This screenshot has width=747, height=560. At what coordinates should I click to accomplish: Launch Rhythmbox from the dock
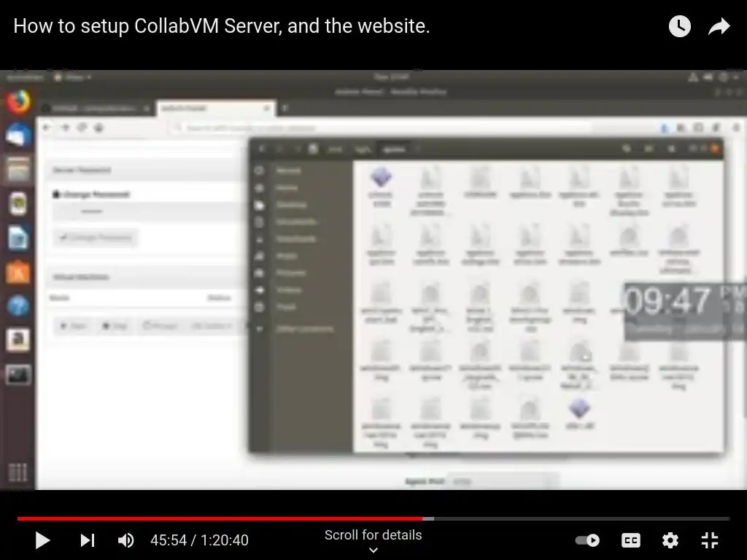[18, 204]
